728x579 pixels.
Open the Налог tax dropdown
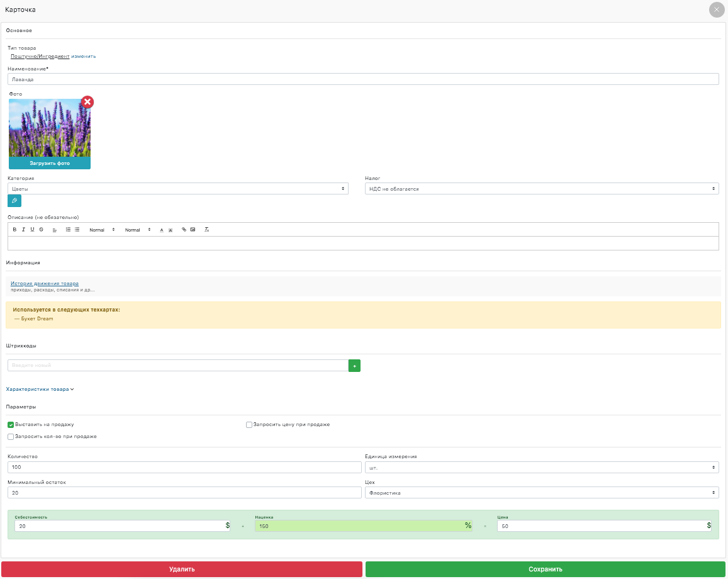(x=541, y=189)
